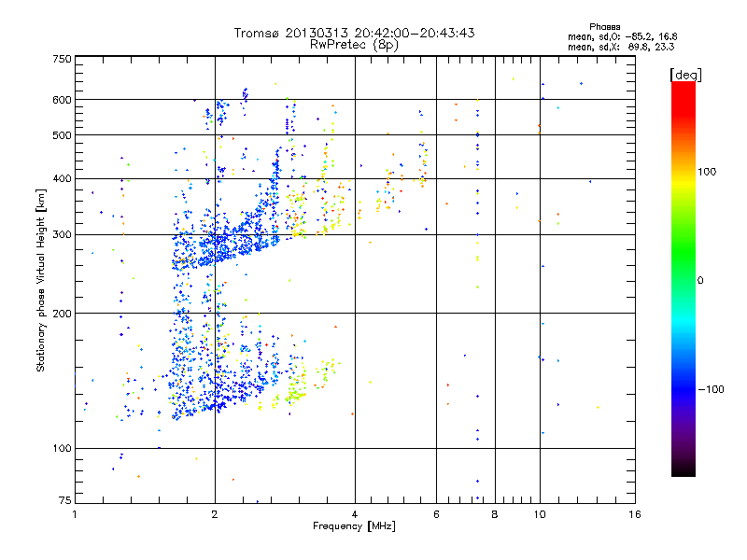Click the frequency axis tick "4"
This screenshot has height=560, width=747.
[x=355, y=514]
